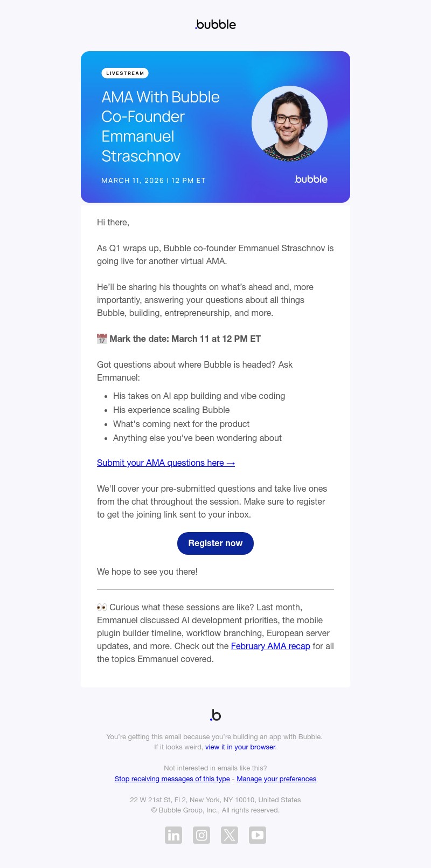Screen dimensions: 431x868
Task: Open Bubble's Instagram profile from the footer
Action: tap(201, 835)
